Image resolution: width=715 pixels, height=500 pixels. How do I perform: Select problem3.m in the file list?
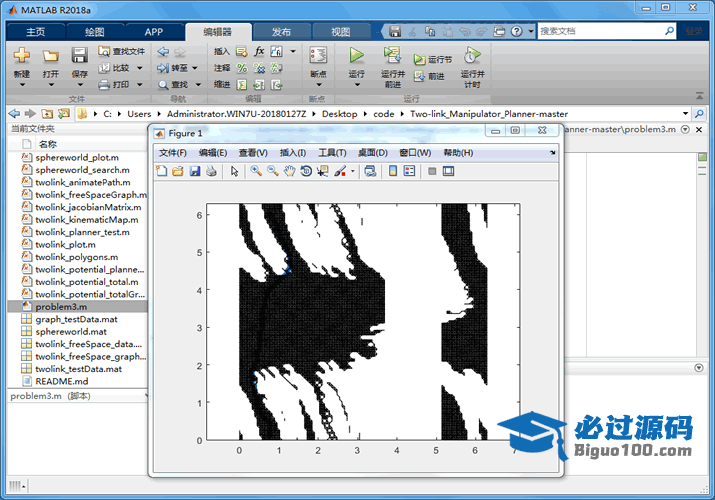78,306
